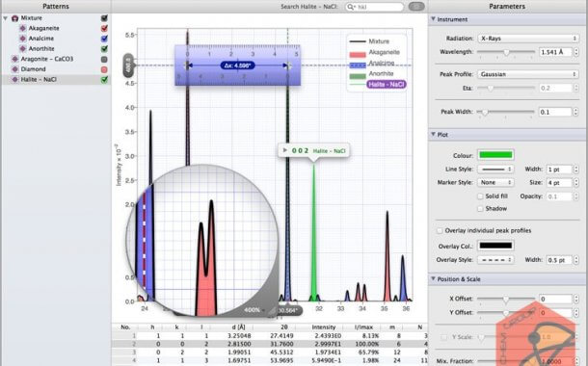The width and height of the screenshot is (588, 366).
Task: Toggle the Halite - NaCl green checkbox
Action: 105,79
